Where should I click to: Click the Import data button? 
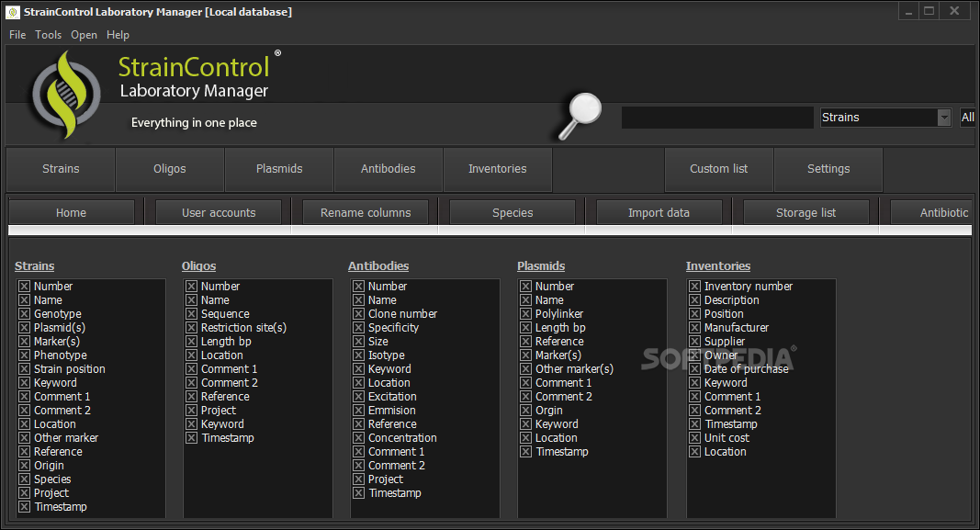coord(659,212)
